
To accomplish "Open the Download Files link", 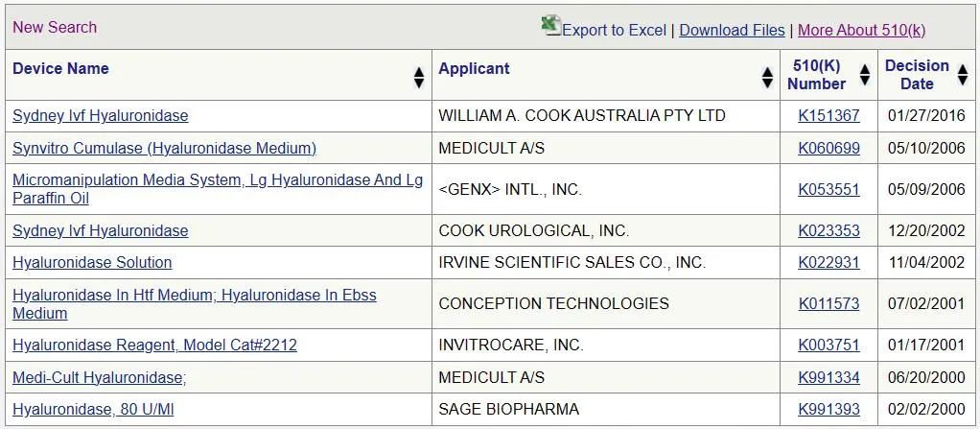I will 732,30.
